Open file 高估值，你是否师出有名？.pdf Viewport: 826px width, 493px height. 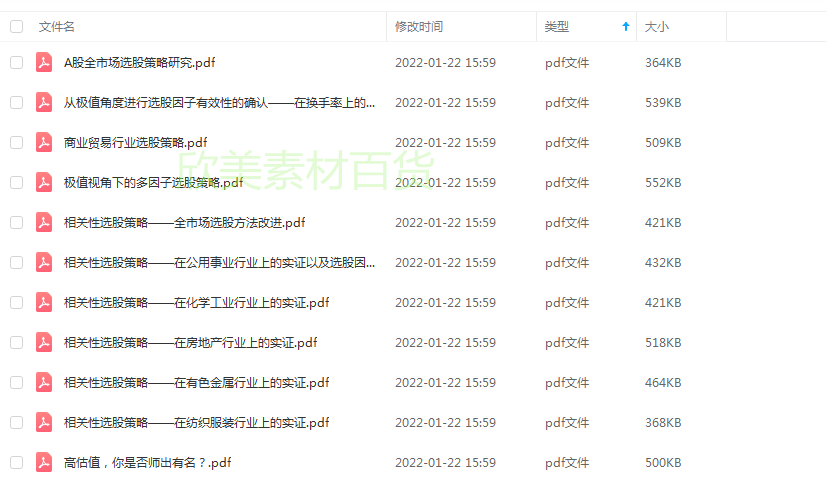(x=148, y=463)
